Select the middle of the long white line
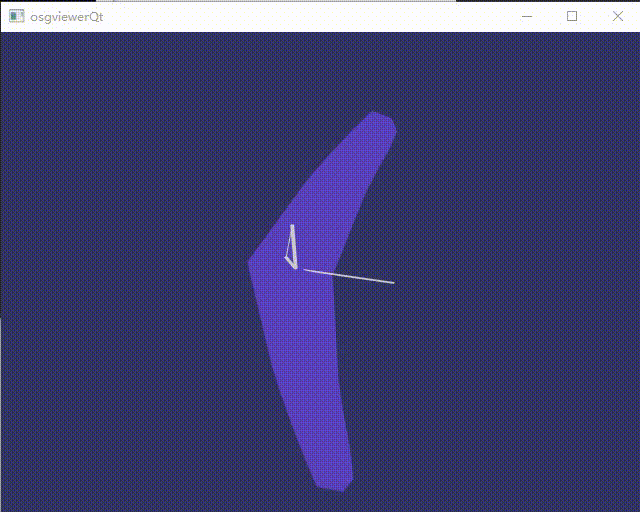The height and width of the screenshot is (512, 640). click(x=348, y=276)
